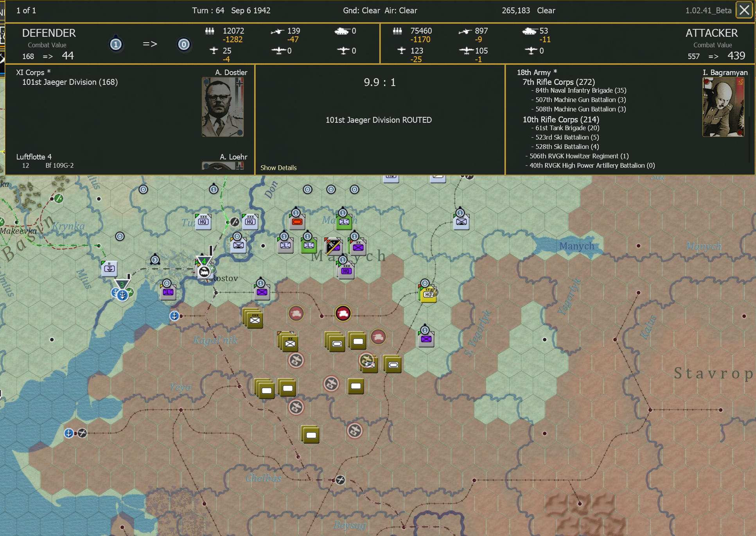Click A. Dostler's commander portrait
The height and width of the screenshot is (536, 756).
223,107
